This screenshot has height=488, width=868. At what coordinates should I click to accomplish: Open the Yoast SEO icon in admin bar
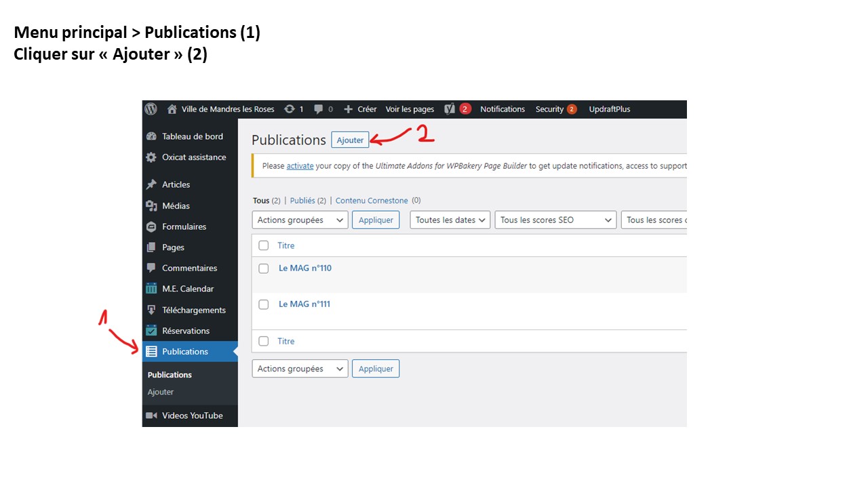point(450,109)
